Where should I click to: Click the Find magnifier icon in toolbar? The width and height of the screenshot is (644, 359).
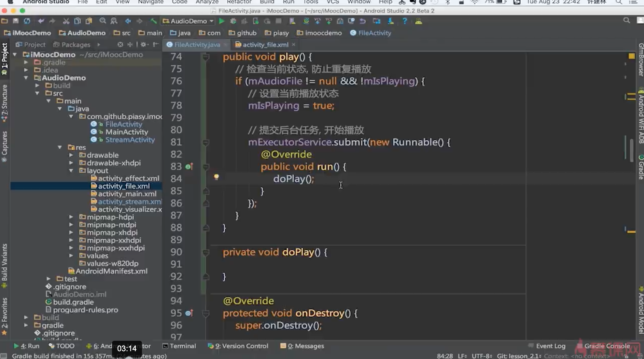[x=103, y=21]
